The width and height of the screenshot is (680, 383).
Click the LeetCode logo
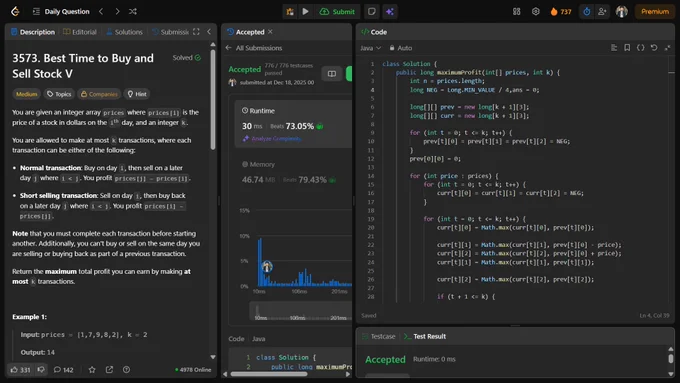point(15,11)
